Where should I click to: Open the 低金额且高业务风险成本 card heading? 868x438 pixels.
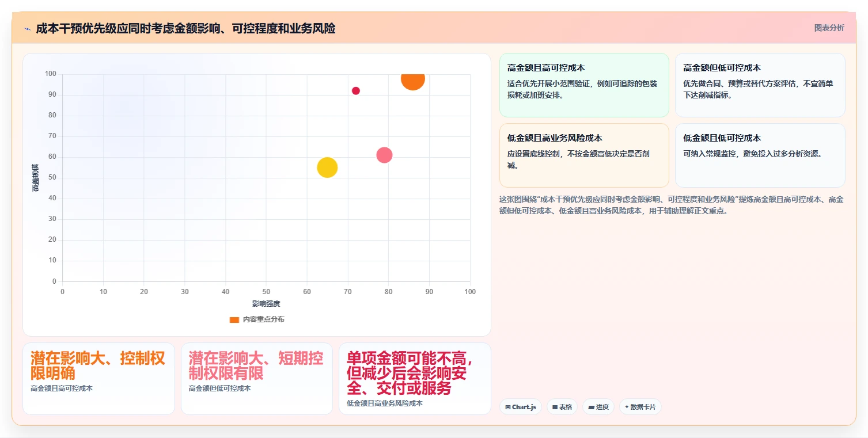coord(555,138)
